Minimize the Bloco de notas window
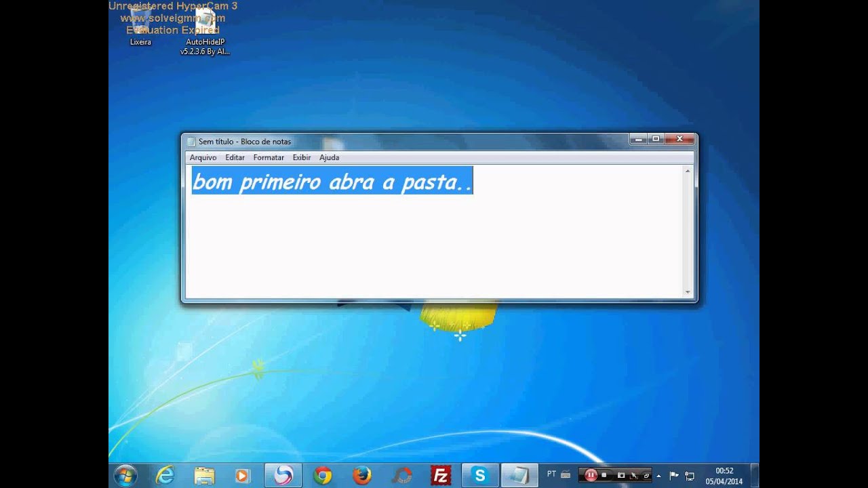Viewport: 868px width, 488px height. (637, 139)
